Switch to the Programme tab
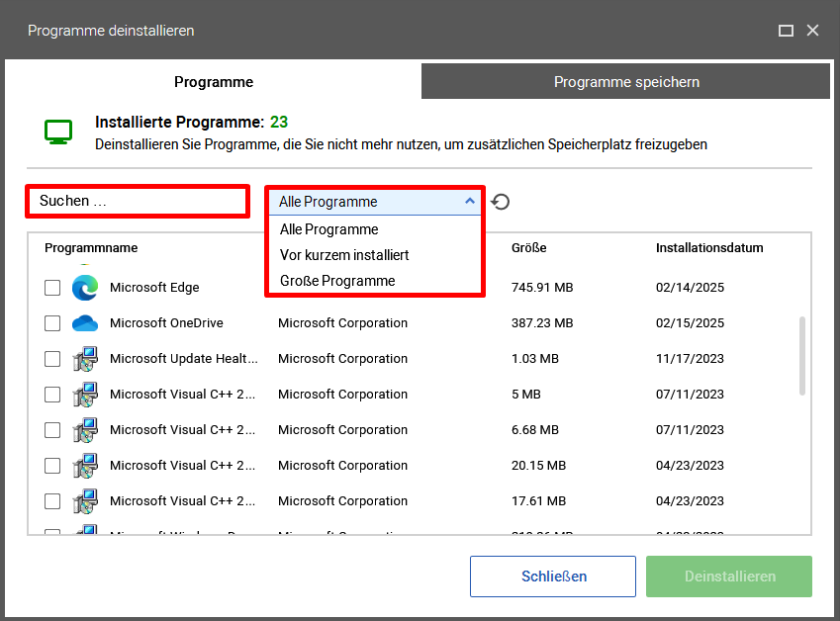This screenshot has width=840, height=621. 214,82
